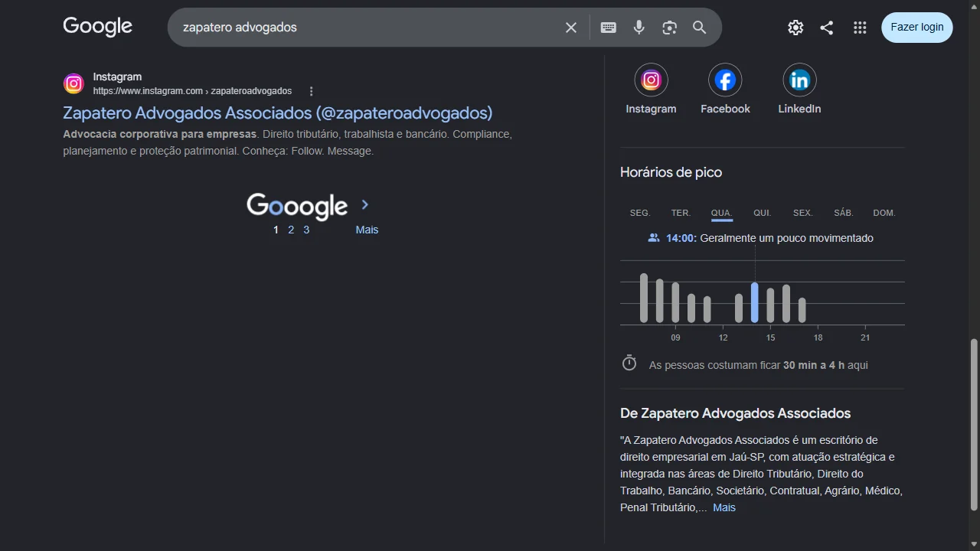Click the Horários de pico heading
This screenshot has height=551, width=980.
(x=671, y=172)
